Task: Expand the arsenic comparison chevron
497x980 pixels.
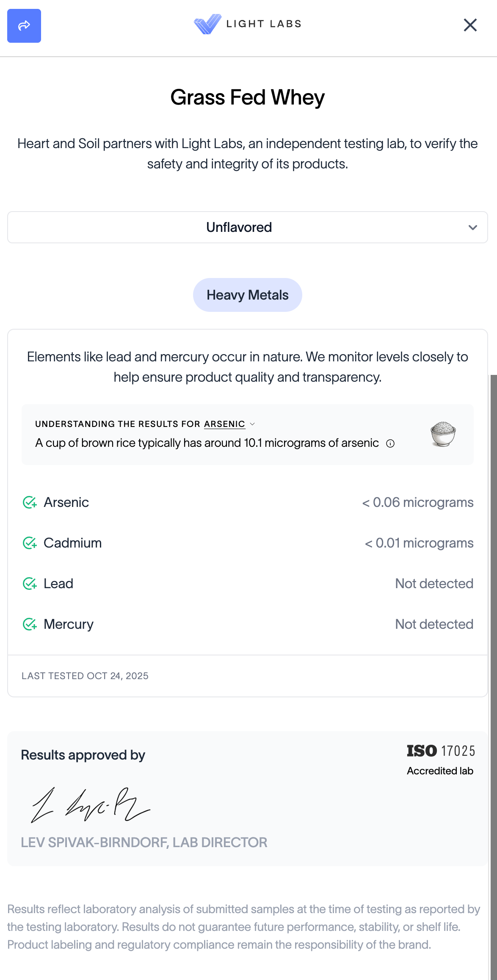Action: click(253, 424)
